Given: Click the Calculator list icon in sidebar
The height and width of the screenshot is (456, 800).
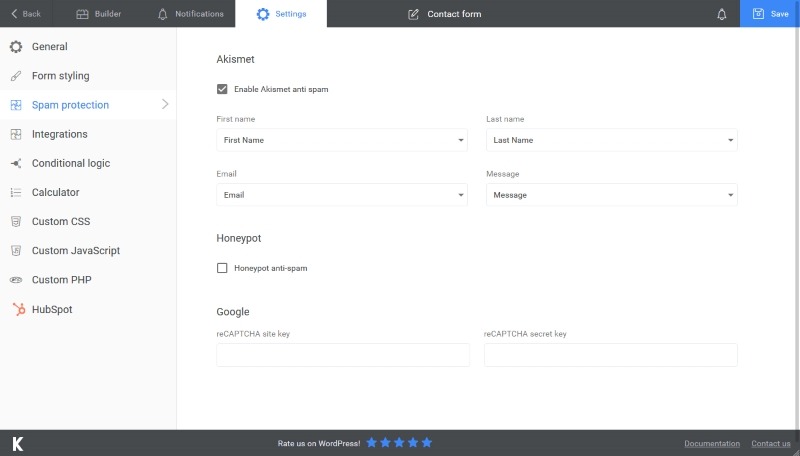Looking at the screenshot, I should [x=16, y=192].
